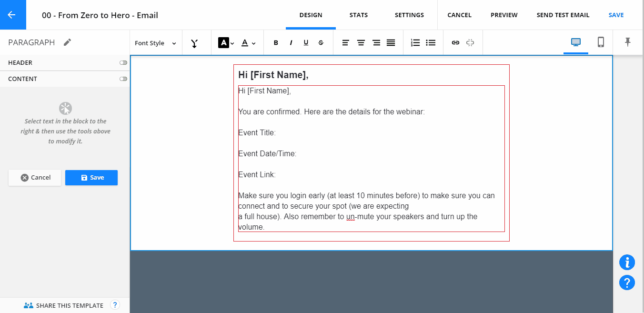Open the font color dropdown
Image resolution: width=644 pixels, height=313 pixels.
[248, 43]
